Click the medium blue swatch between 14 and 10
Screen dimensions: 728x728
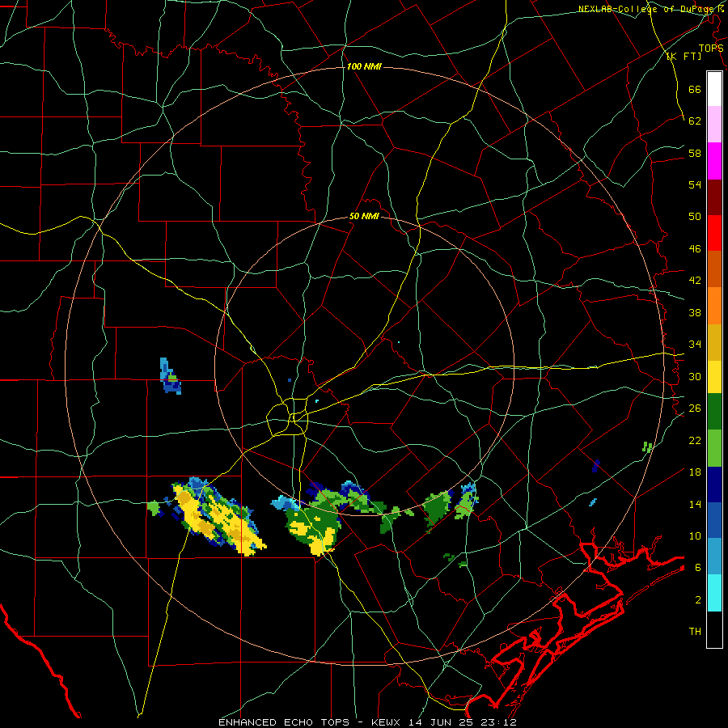[714, 520]
